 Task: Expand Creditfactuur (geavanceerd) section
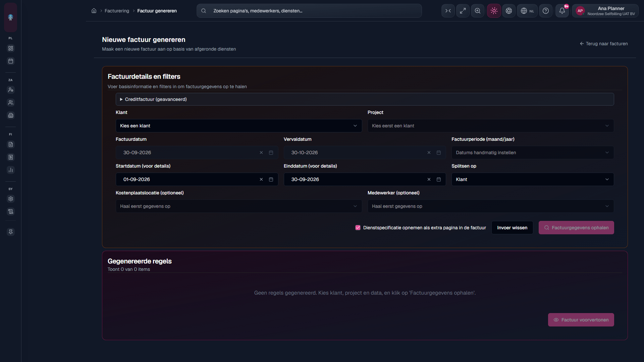click(365, 99)
